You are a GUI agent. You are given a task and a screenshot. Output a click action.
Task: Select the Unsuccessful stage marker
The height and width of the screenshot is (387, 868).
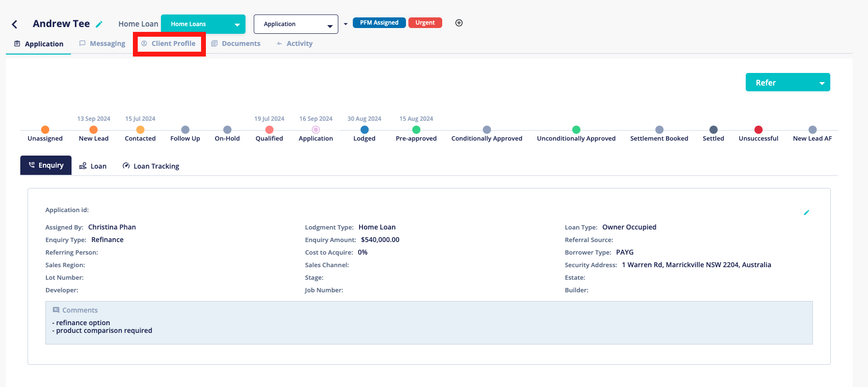tap(758, 129)
